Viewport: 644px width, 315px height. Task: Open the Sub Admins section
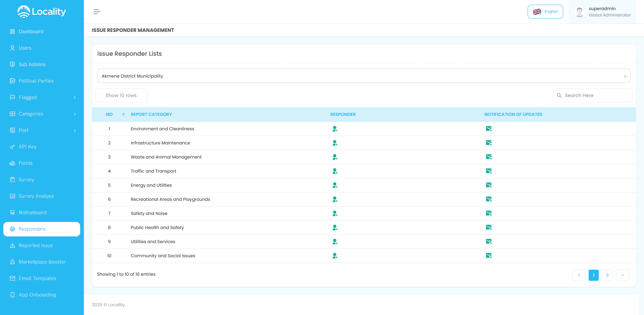click(32, 64)
